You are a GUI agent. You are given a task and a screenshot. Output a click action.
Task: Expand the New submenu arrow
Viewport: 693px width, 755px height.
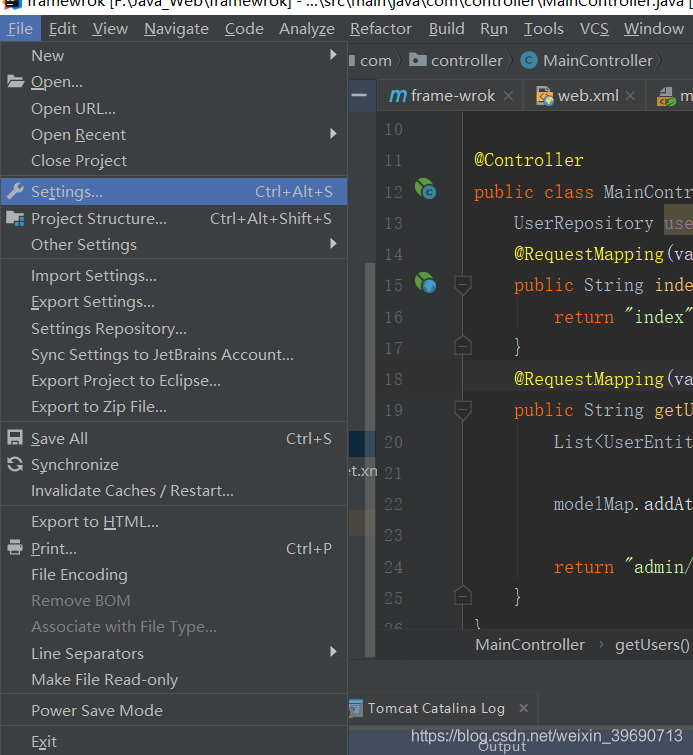(x=333, y=54)
